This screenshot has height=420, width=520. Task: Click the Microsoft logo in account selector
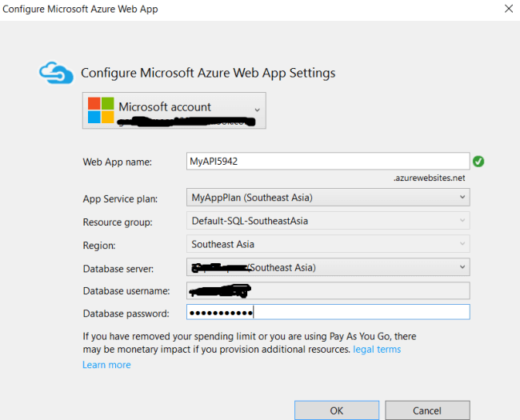tap(101, 110)
